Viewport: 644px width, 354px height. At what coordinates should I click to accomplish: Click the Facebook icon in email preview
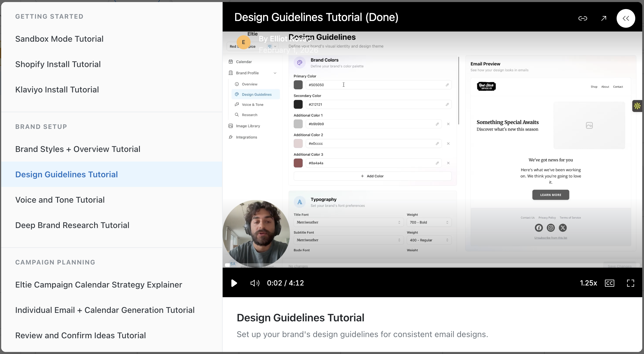tap(539, 228)
